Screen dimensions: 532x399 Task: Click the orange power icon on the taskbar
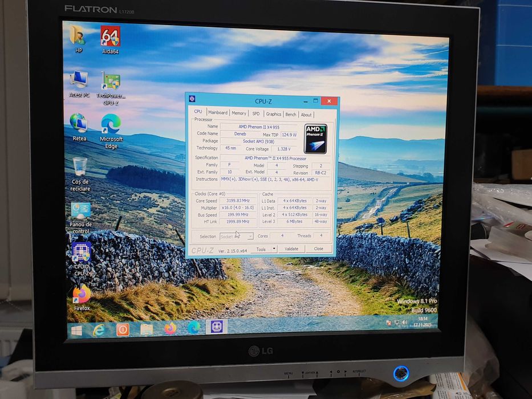click(x=123, y=329)
